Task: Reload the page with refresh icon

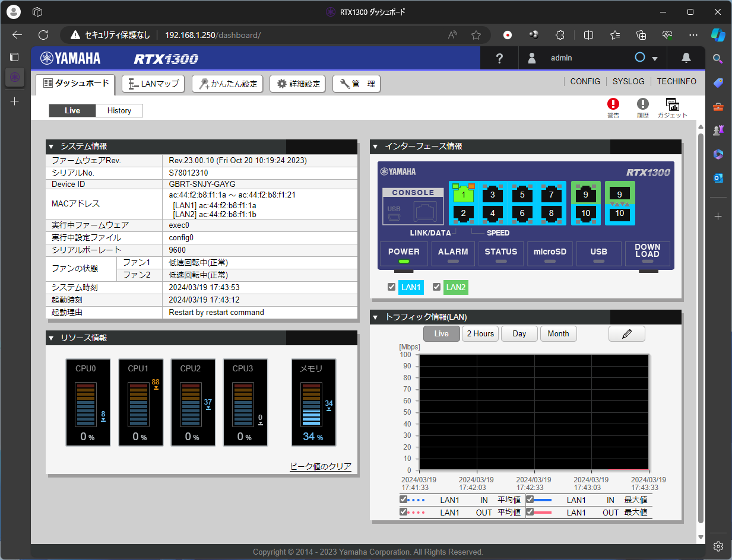Action: 43,35
